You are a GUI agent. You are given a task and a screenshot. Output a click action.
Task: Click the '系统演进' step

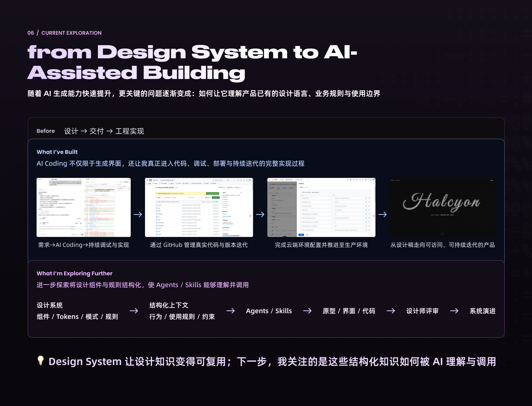[x=483, y=311]
